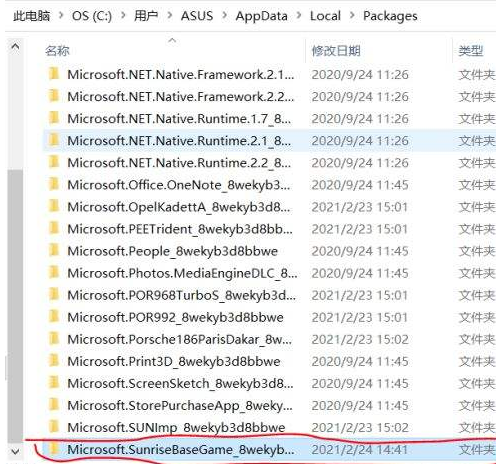Select the Microsoft.PEETrident_8wekyb3d8bb... name
This screenshot has width=496, height=464.
pos(180,229)
